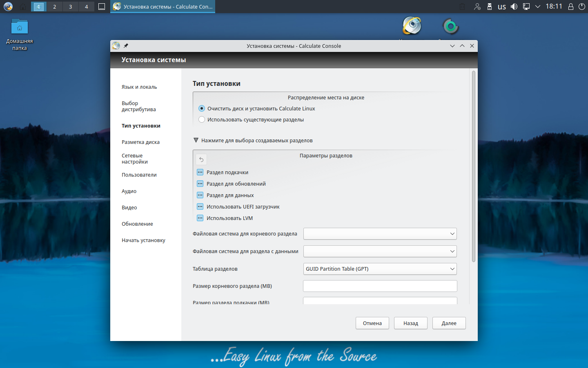Toggle 'Использовать UEFI загрузчик' checkbox
Image resolution: width=588 pixels, height=368 pixels.
tap(200, 206)
